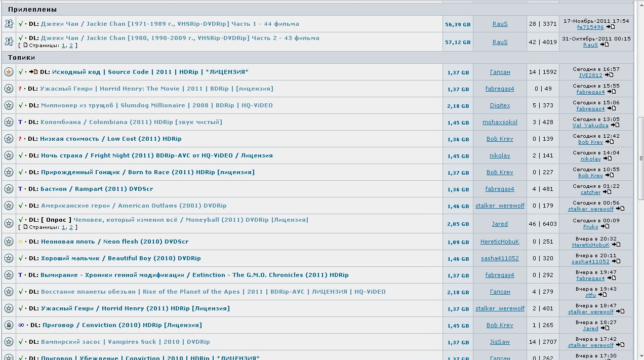
Task: View author profile JigSaw
Action: 500,342
